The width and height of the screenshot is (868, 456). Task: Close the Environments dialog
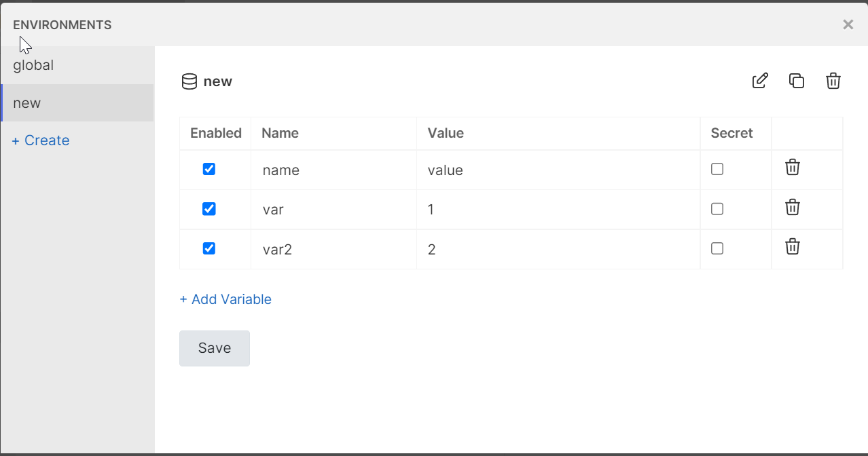tap(848, 24)
